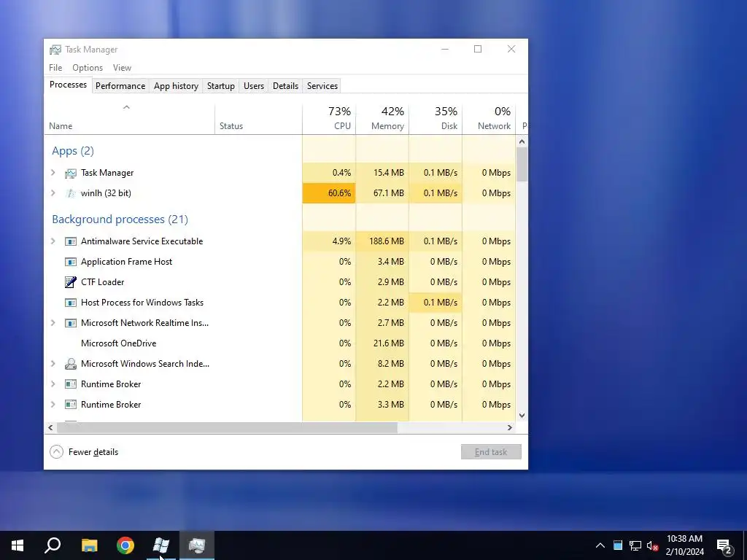The image size is (747, 560).
Task: Open the Windows Start menu
Action: pos(18,545)
